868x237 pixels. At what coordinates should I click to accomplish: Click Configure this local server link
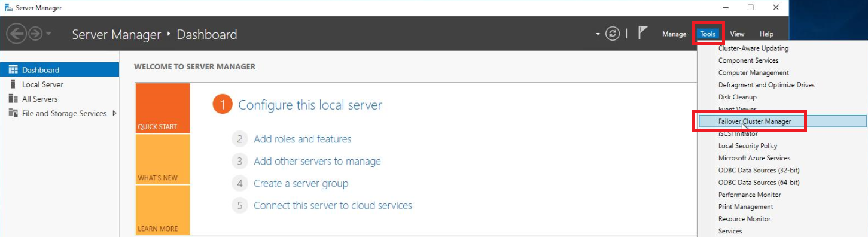coord(310,105)
